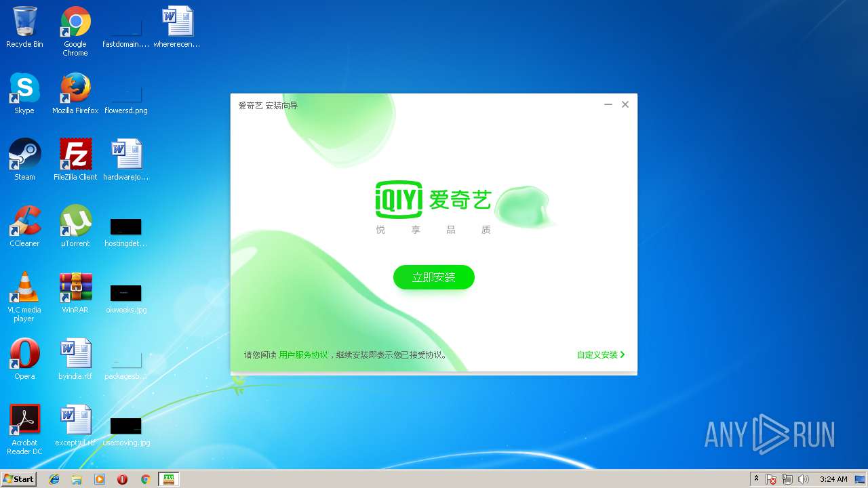Open Action Center flag tray icon
This screenshot has height=488, width=868.
click(x=772, y=479)
